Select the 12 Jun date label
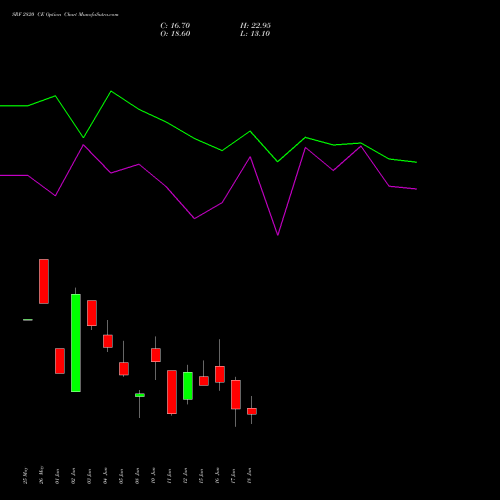The width and height of the screenshot is (500, 500). coord(186,476)
